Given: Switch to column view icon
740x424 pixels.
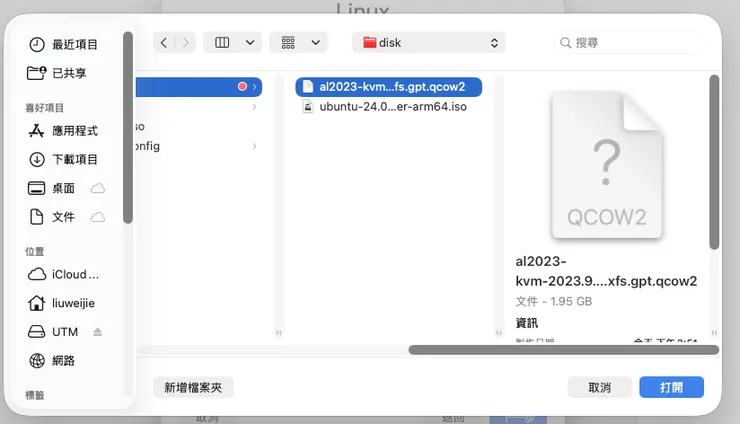Looking at the screenshot, I should [x=222, y=43].
